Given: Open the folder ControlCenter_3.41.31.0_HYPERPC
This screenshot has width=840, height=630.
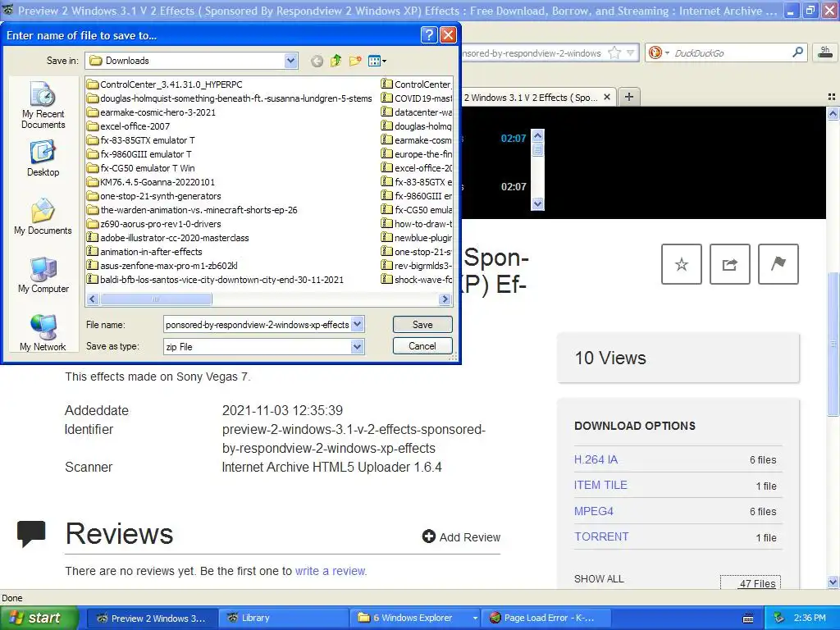Looking at the screenshot, I should click(164, 84).
